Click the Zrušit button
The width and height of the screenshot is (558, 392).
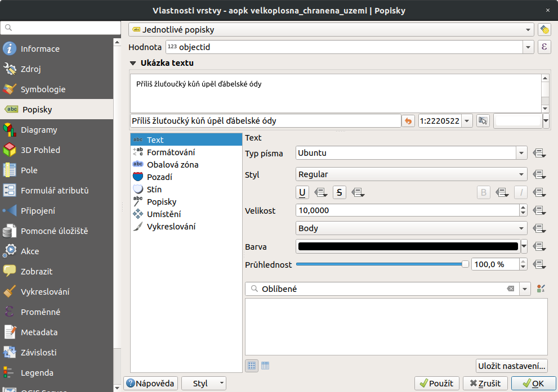click(485, 384)
